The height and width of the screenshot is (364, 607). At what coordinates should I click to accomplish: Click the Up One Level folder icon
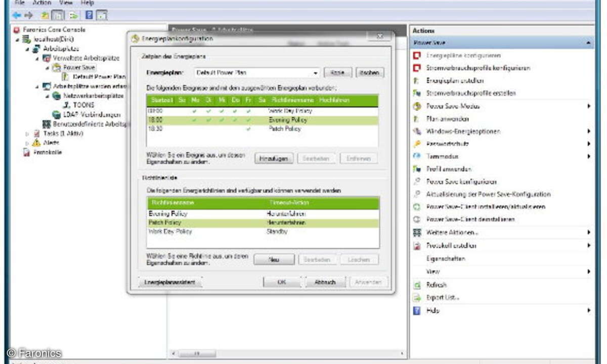46,15
